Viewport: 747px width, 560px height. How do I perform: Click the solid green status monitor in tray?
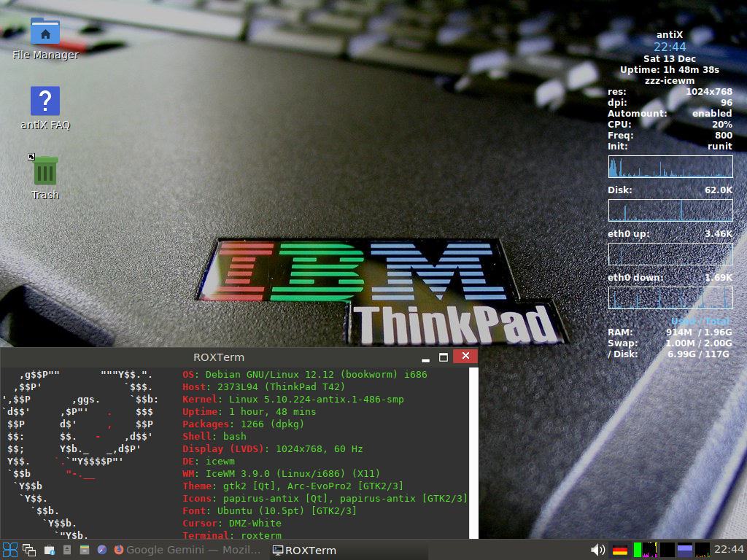pyautogui.click(x=638, y=550)
